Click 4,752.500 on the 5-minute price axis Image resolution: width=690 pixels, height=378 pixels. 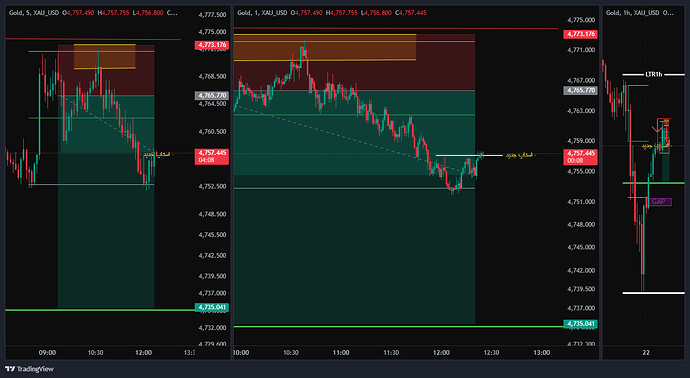pyautogui.click(x=213, y=187)
